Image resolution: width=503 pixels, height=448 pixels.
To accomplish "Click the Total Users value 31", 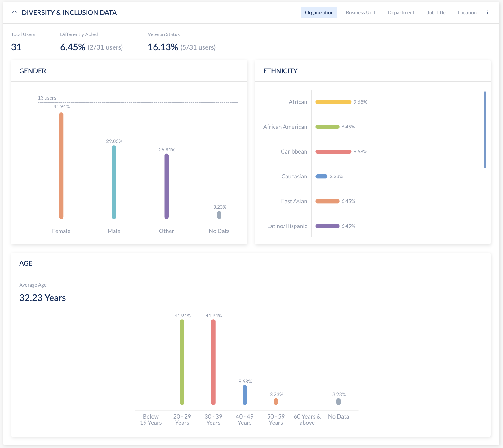I will coord(16,47).
